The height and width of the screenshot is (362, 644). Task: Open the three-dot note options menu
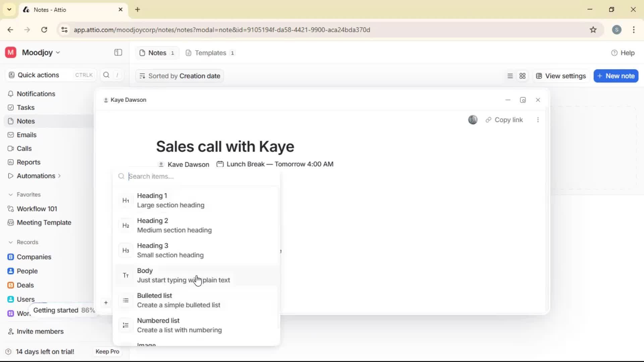(x=538, y=120)
